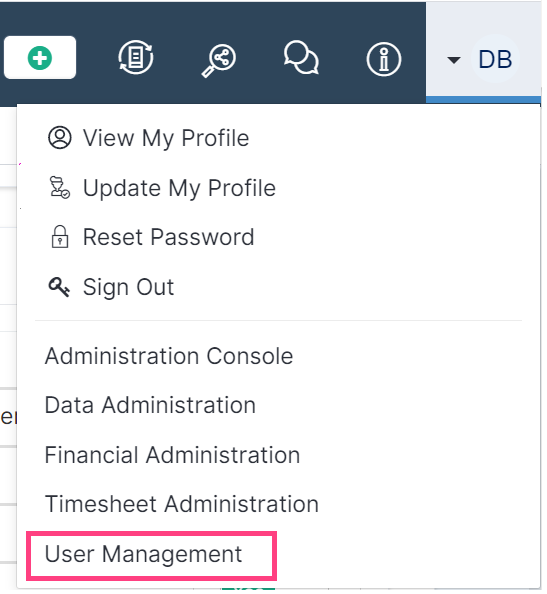This screenshot has height=594, width=547.
Task: Open User Management
Action: click(143, 554)
